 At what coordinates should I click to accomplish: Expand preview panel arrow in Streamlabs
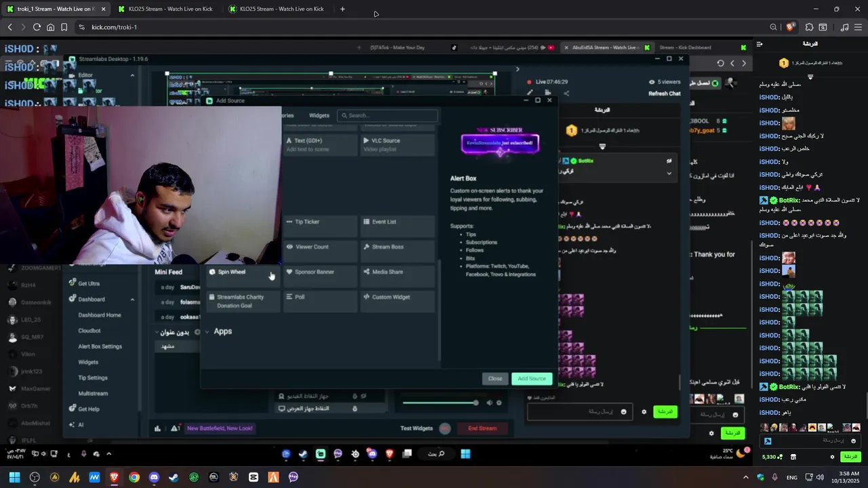(x=517, y=69)
